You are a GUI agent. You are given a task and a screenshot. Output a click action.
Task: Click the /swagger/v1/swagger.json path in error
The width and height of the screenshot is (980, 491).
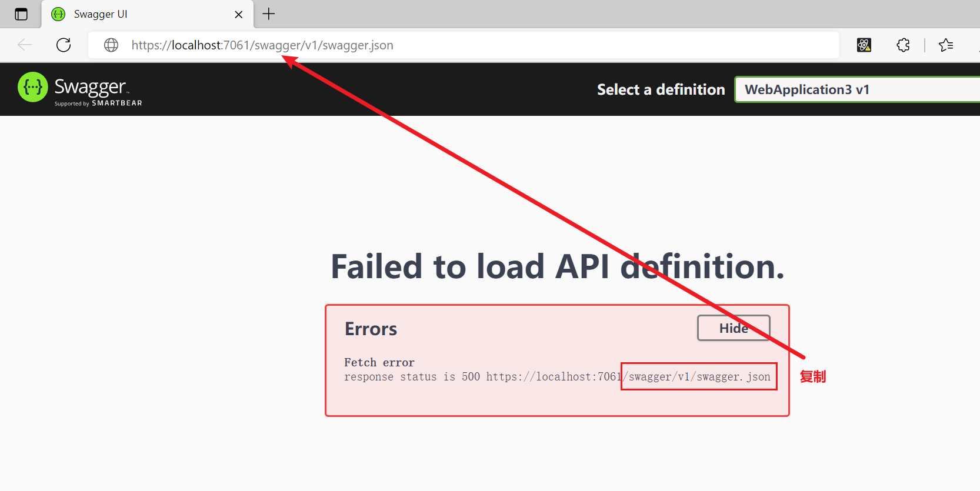699,376
